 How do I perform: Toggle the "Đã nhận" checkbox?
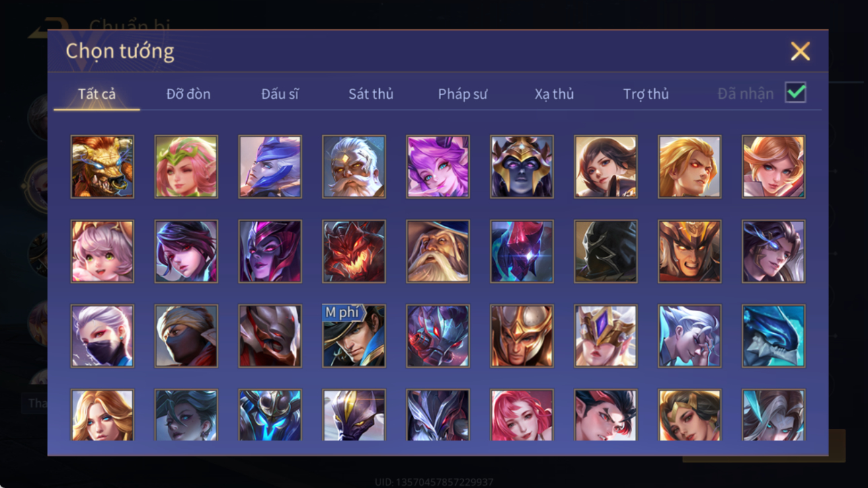795,93
